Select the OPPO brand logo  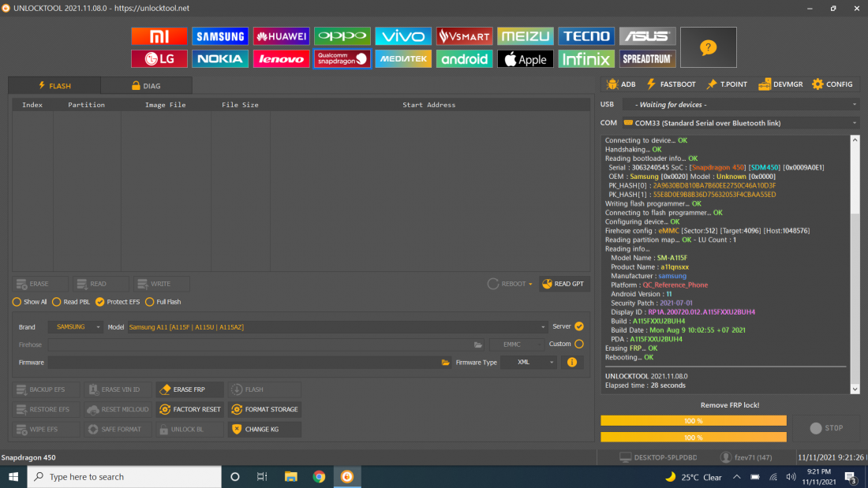tap(342, 36)
